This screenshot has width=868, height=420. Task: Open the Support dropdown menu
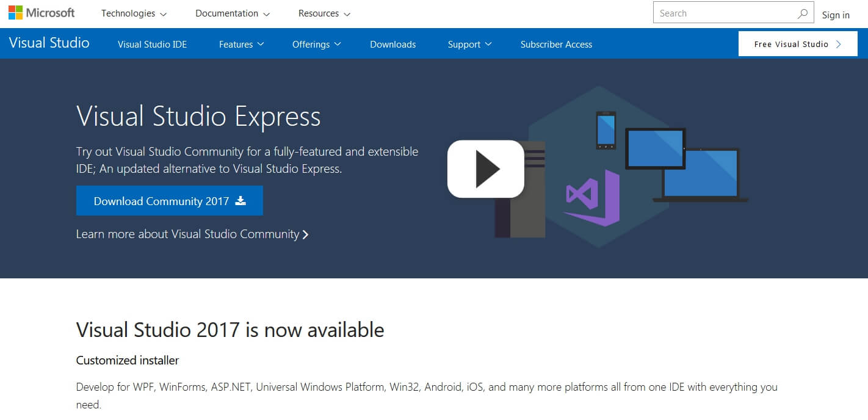click(469, 44)
